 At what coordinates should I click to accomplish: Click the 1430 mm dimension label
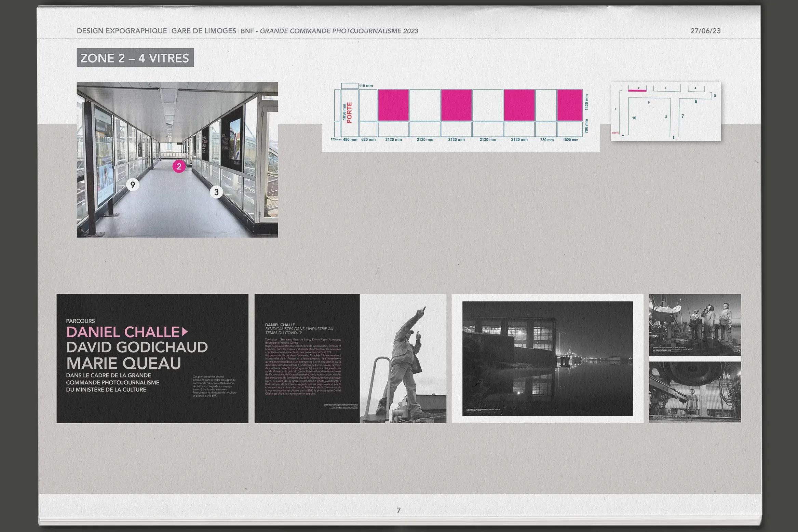586,102
